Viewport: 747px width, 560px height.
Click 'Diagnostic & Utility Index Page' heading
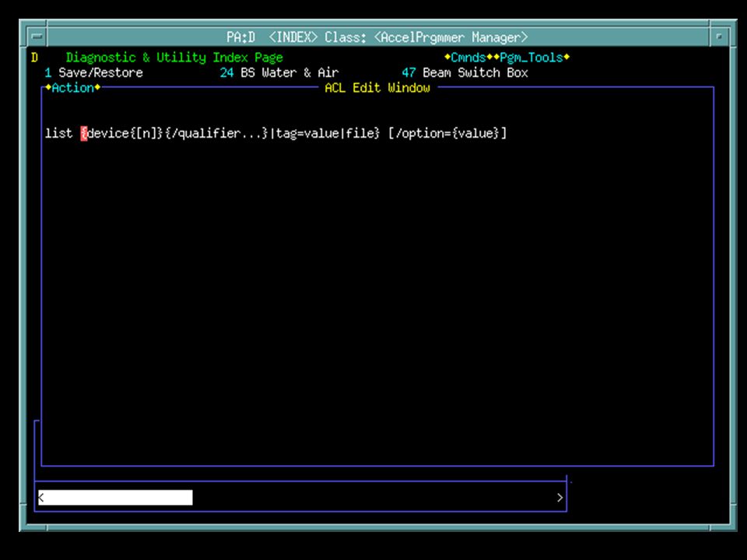point(174,58)
